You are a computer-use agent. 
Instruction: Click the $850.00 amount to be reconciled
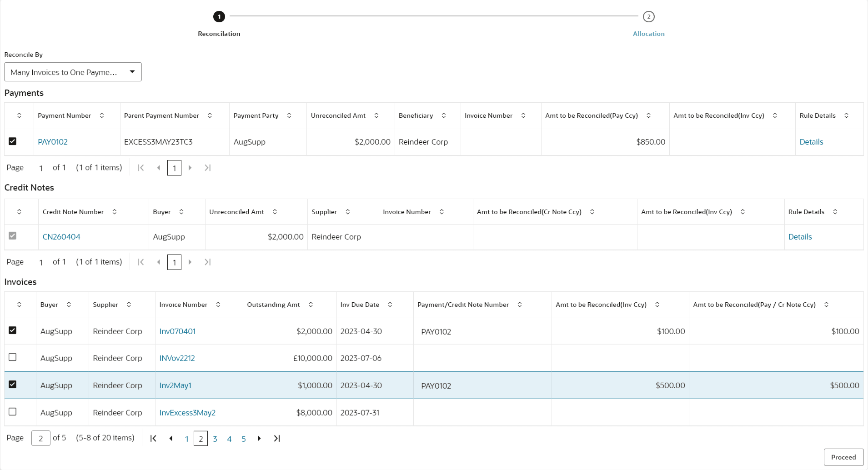click(x=651, y=142)
